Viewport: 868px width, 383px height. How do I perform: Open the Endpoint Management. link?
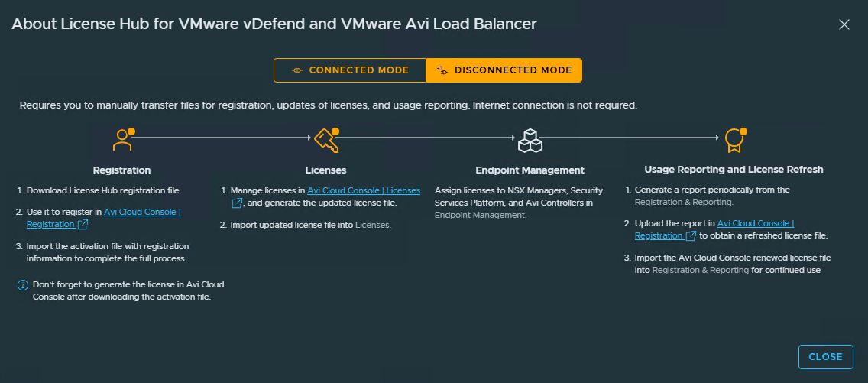point(481,215)
